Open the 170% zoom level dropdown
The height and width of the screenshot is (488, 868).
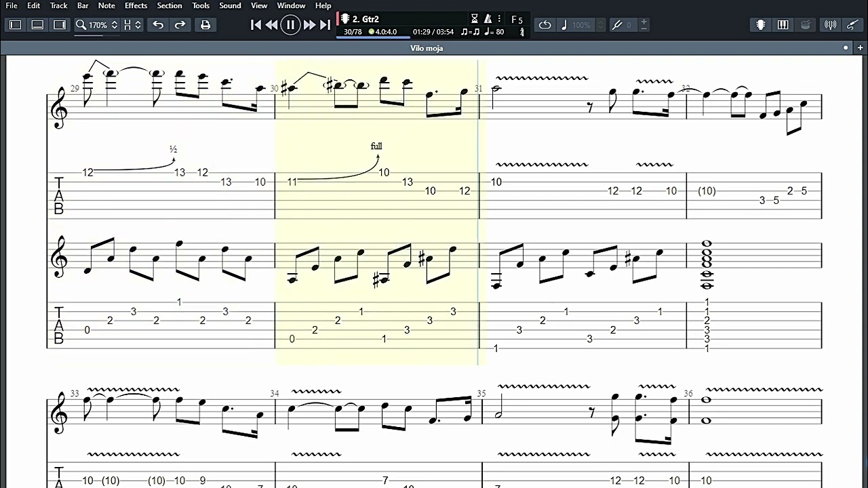click(x=104, y=25)
